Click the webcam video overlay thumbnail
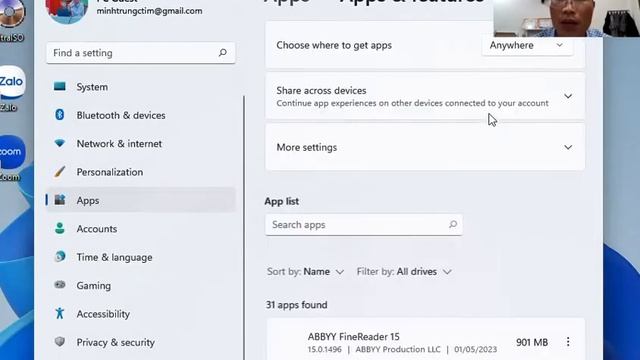640x360 pixels. tap(567, 18)
